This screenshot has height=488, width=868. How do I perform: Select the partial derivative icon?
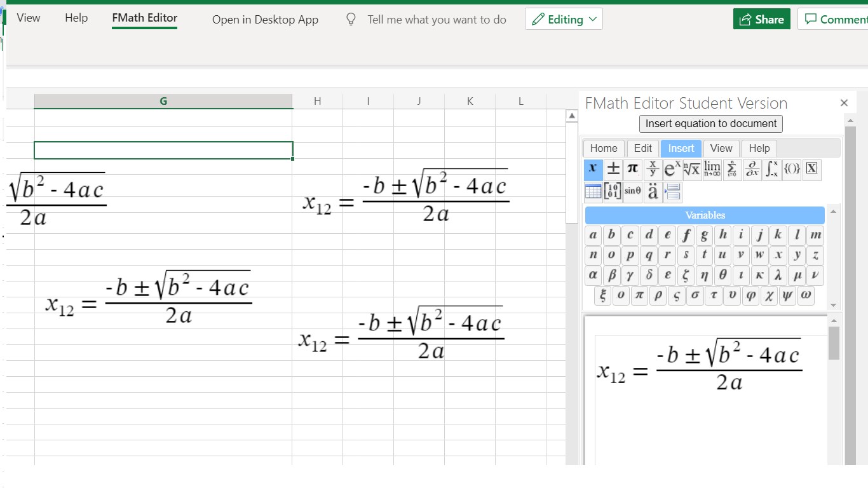coord(752,169)
